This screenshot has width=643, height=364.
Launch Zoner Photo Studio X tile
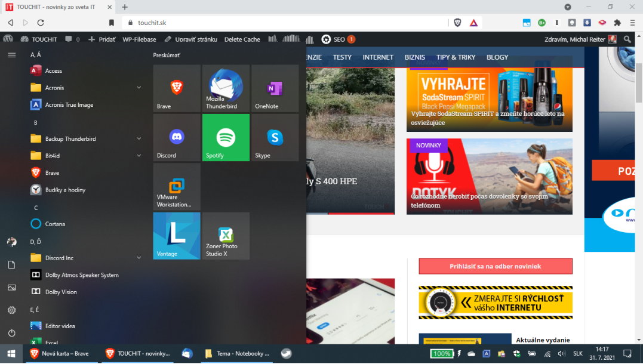coord(226,236)
